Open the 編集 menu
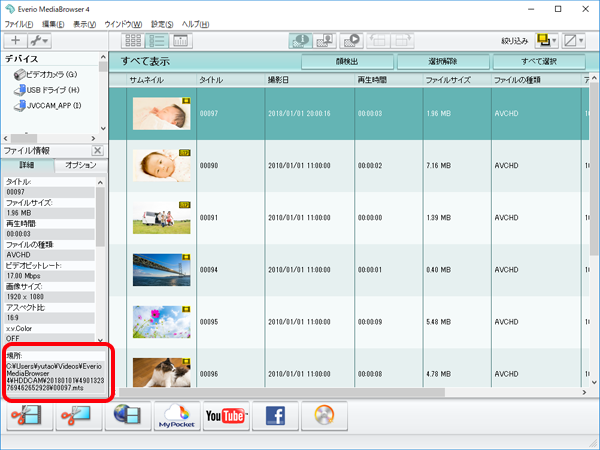 click(53, 24)
